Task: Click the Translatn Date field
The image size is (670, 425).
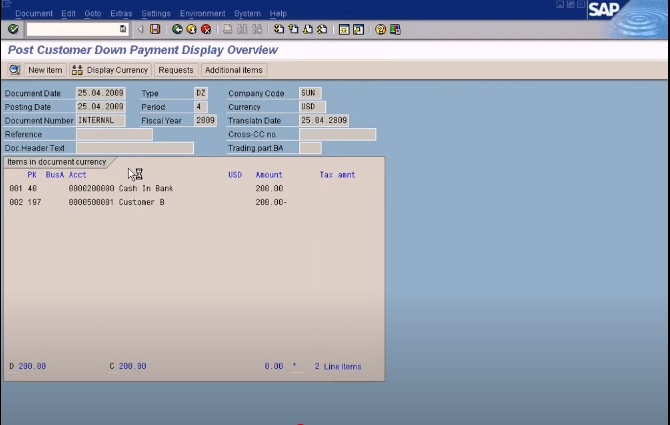Action: [x=324, y=120]
